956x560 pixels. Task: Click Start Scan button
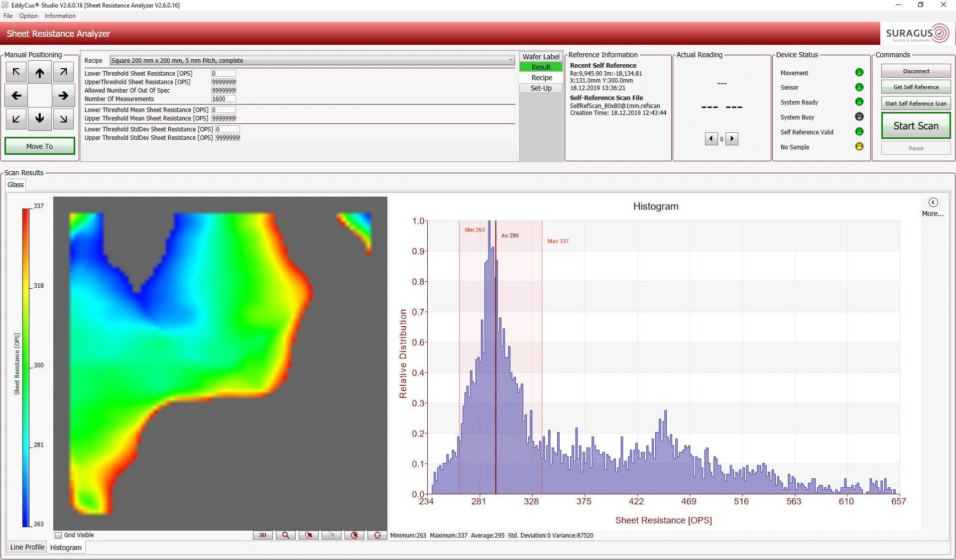point(916,126)
